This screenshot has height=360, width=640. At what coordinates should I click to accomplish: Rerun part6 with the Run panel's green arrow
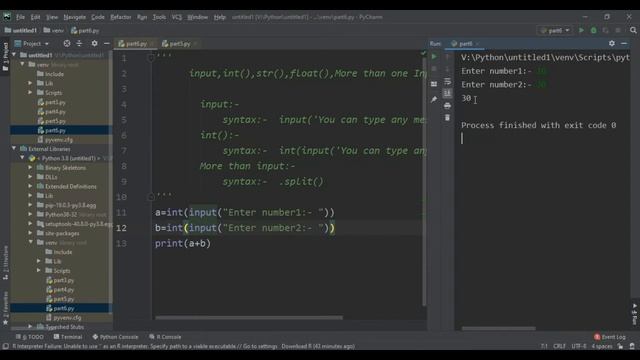pyautogui.click(x=434, y=56)
